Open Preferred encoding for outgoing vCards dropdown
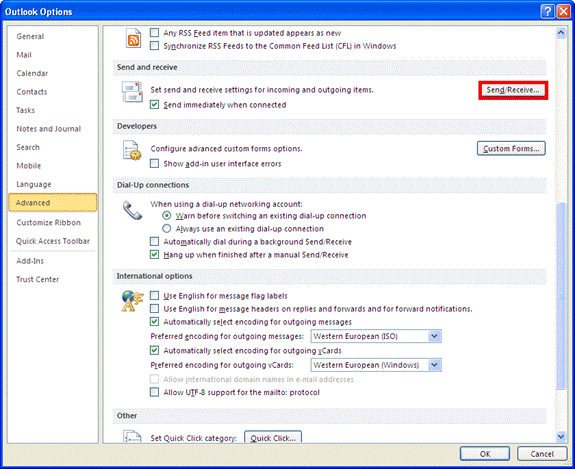Image resolution: width=575 pixels, height=469 pixels. pyautogui.click(x=435, y=365)
